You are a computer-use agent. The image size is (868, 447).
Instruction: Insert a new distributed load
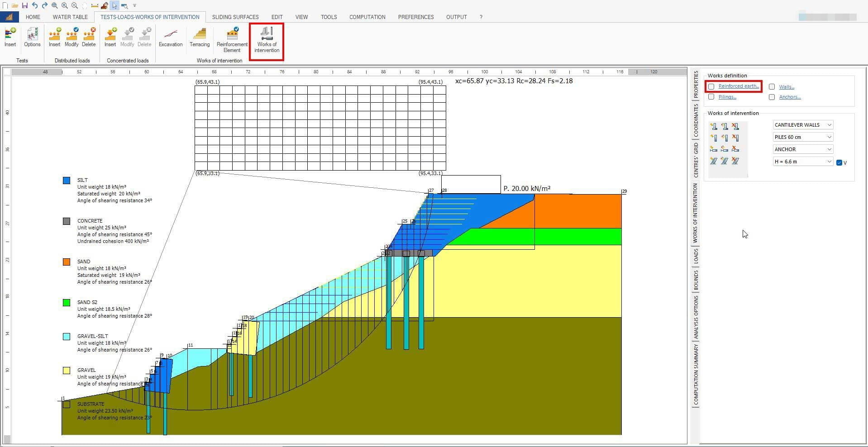[54, 36]
